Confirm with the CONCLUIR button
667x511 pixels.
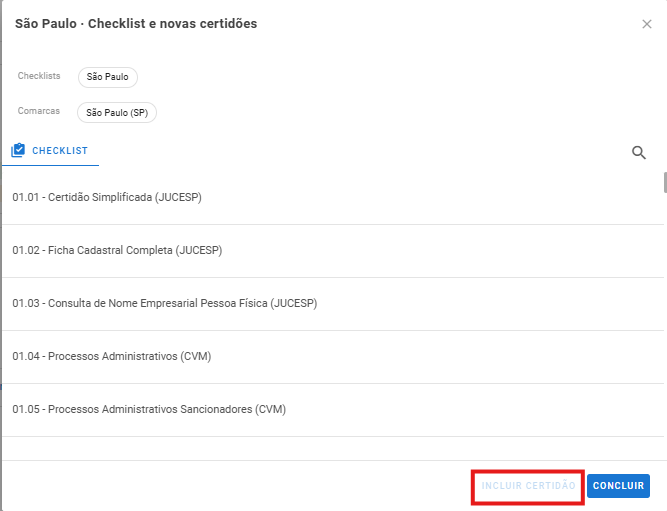pos(618,486)
